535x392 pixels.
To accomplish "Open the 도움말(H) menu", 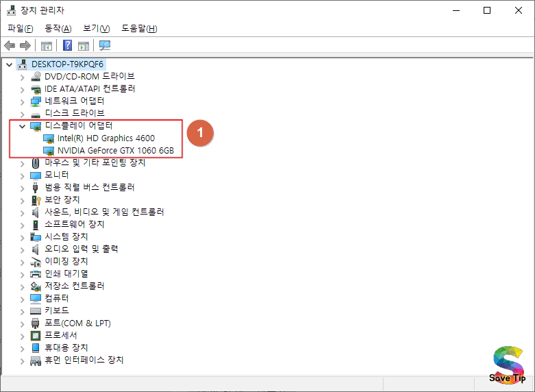I will pyautogui.click(x=139, y=28).
